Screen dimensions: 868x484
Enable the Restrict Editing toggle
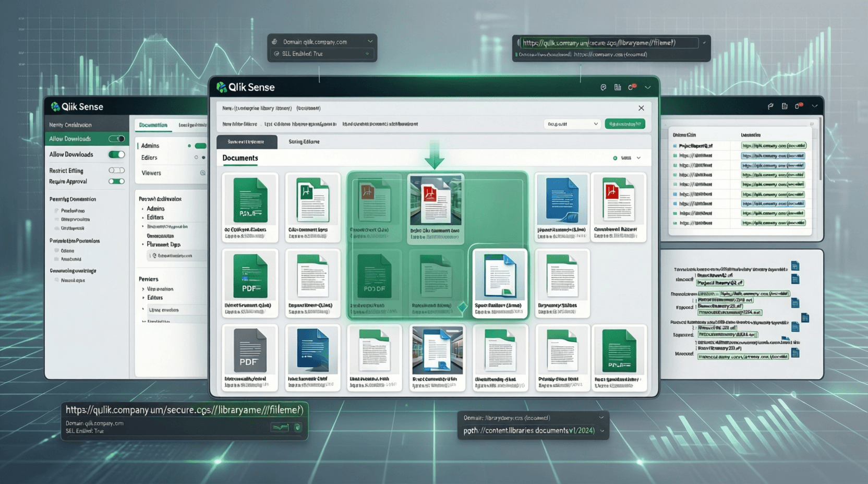point(117,171)
